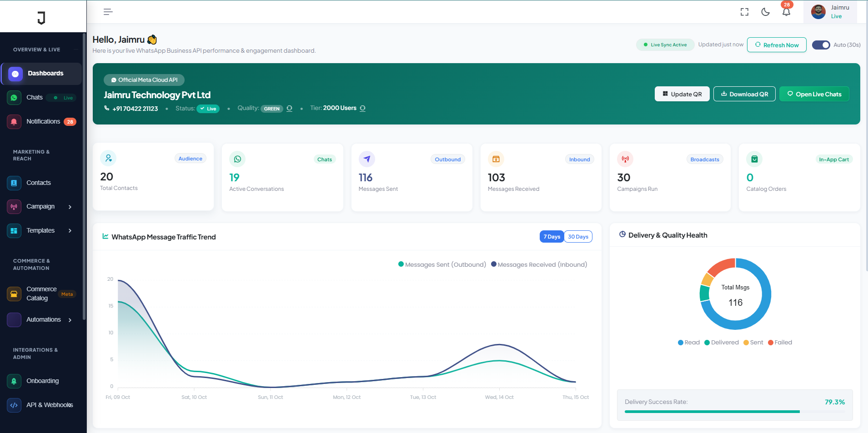
Task: Enter fullscreen mode via top bar icon
Action: point(744,12)
